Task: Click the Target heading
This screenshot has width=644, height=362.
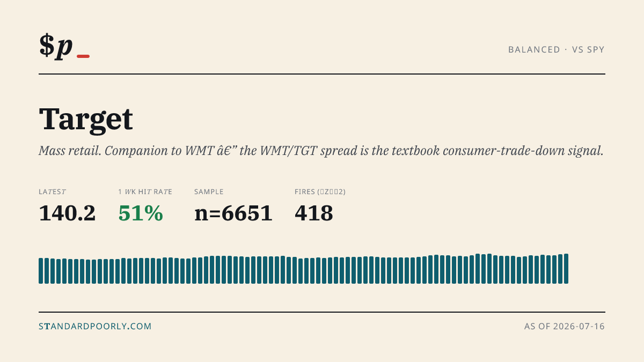Action: (x=86, y=119)
